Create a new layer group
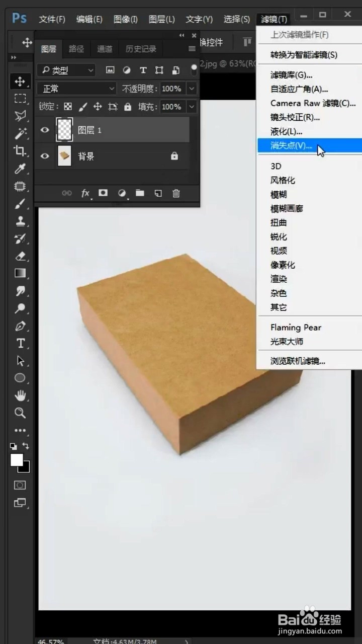The height and width of the screenshot is (644, 362). pos(140,193)
